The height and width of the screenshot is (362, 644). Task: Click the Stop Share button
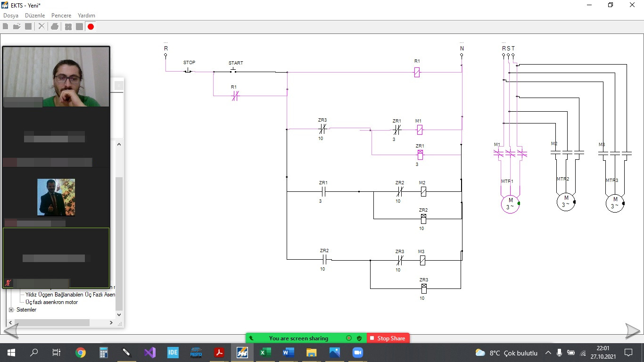click(388, 338)
